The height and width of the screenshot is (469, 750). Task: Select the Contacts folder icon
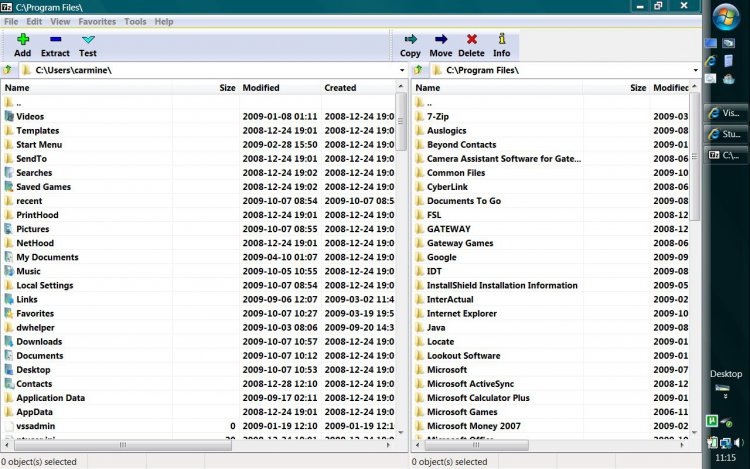(x=9, y=383)
